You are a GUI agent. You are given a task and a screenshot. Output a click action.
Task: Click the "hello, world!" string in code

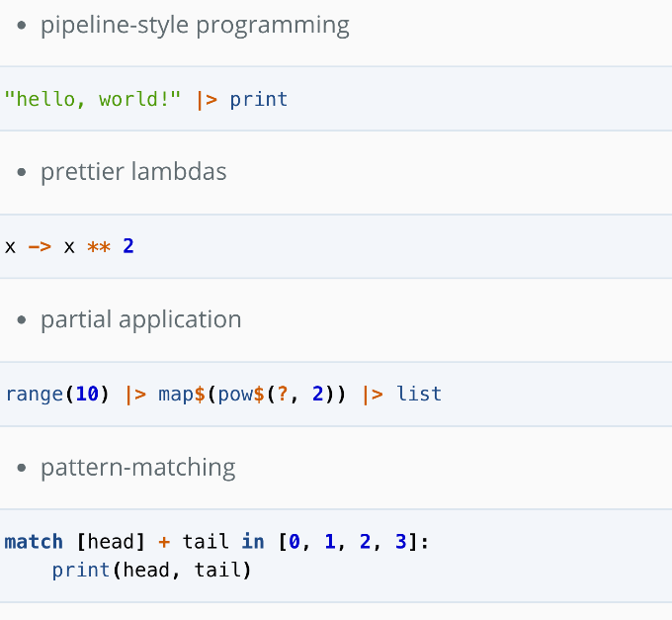pyautogui.click(x=93, y=100)
